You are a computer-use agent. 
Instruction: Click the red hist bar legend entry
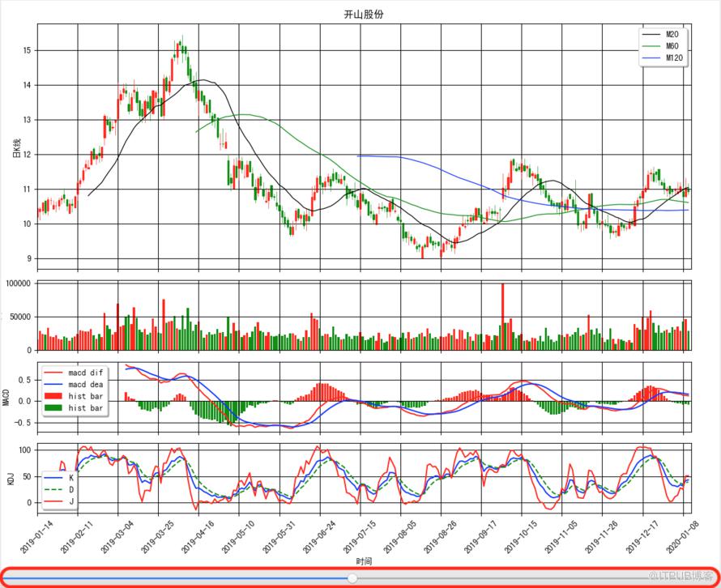(74, 396)
